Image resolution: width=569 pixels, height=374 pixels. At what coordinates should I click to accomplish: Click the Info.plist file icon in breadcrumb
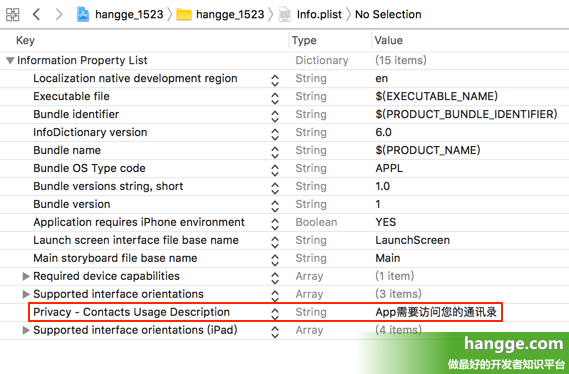pyautogui.click(x=285, y=15)
